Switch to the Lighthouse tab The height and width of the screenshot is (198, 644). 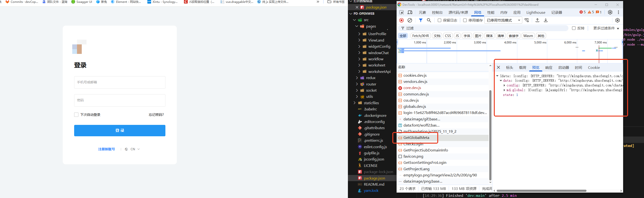[x=536, y=13]
